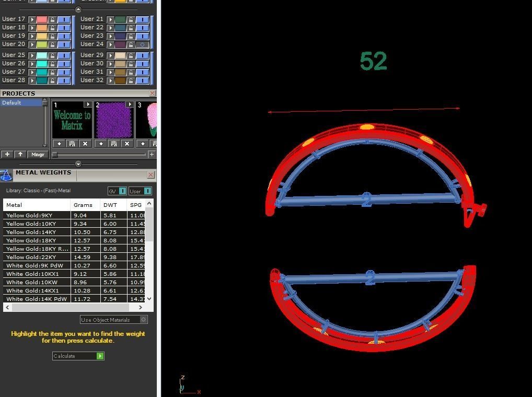
Task: Turn on visibility for User 24
Action: click(x=142, y=44)
